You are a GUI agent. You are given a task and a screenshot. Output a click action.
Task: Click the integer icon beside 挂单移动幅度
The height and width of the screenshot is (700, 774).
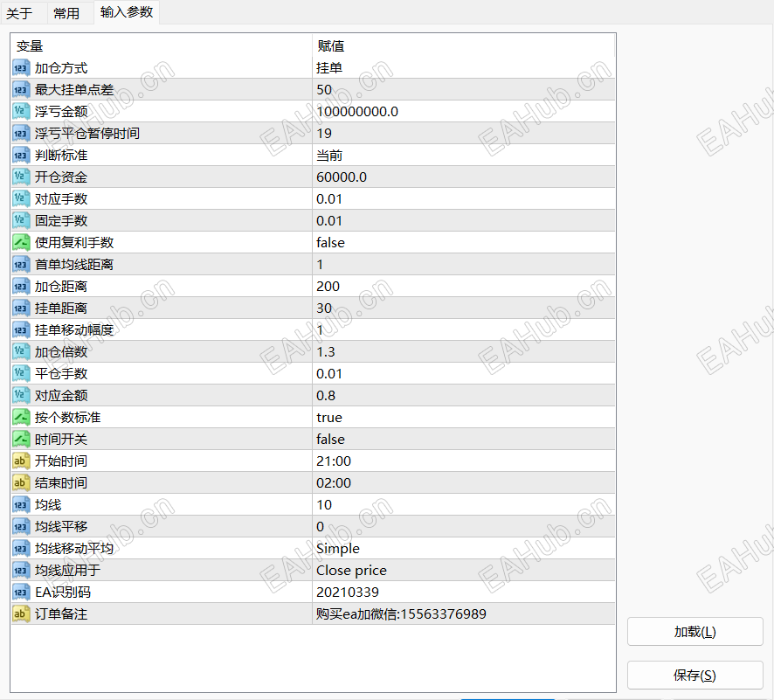click(x=21, y=329)
